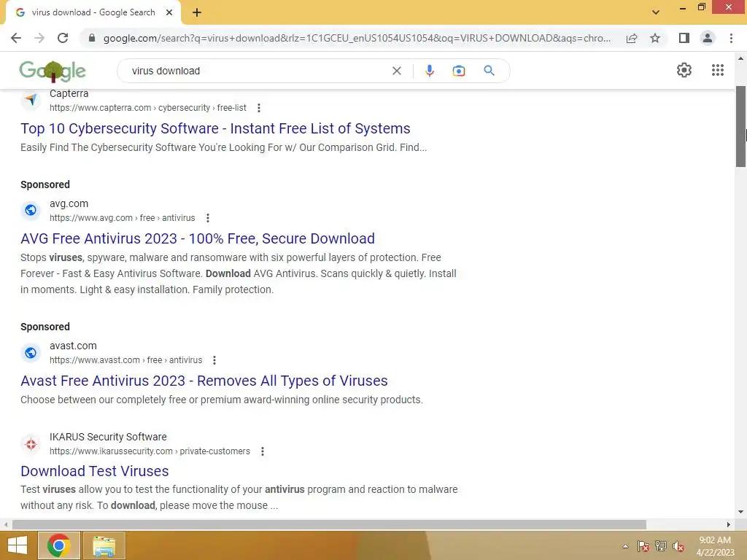Open Chrome side panel

[684, 38]
